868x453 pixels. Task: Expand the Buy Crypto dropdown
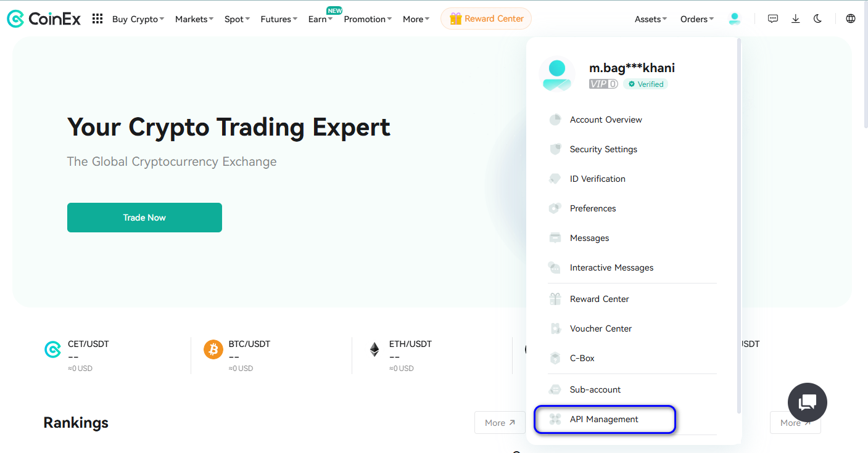pos(138,19)
